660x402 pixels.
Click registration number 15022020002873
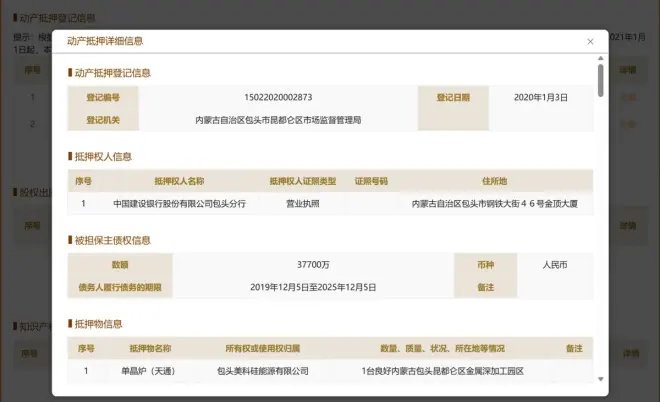[278, 97]
